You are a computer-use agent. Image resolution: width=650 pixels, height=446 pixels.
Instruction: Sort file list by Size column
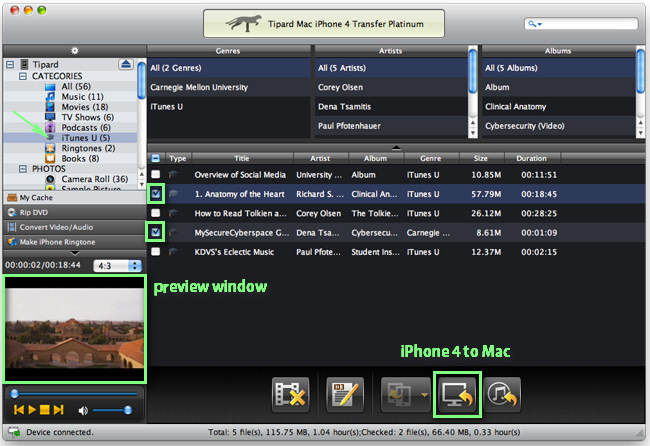coord(481,158)
